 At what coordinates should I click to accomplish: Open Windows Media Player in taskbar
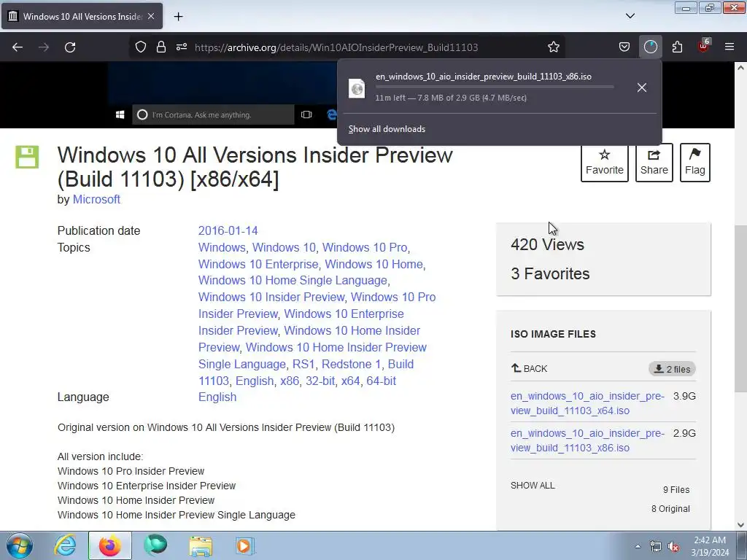click(245, 545)
